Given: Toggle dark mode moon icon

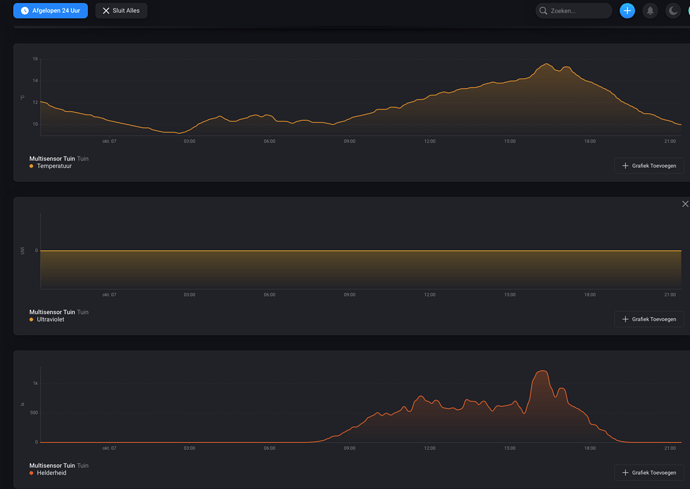Looking at the screenshot, I should point(673,11).
